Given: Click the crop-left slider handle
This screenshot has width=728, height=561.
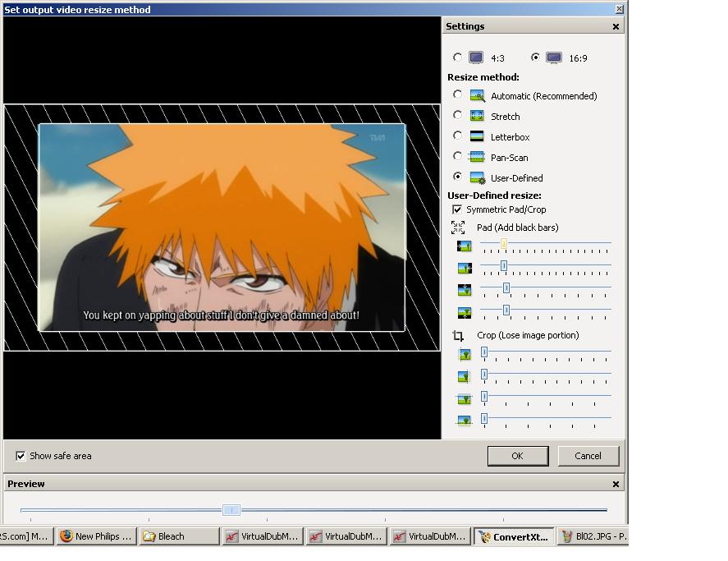Looking at the screenshot, I should pos(484,352).
